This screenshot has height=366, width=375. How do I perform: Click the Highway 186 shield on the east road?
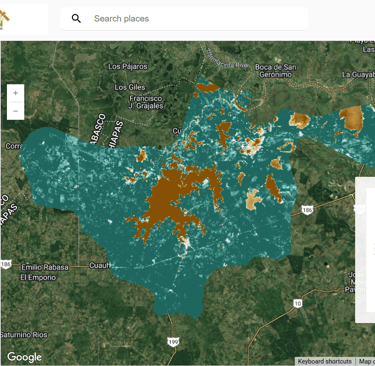[x=307, y=210]
